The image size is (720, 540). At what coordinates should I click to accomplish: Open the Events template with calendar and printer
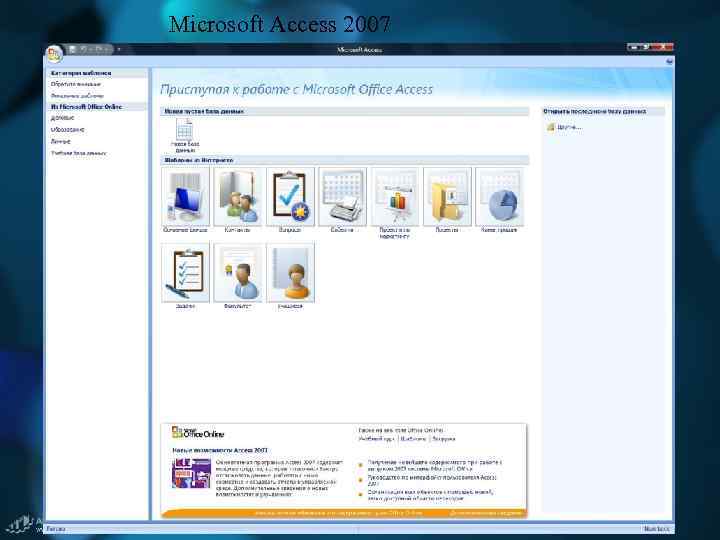(343, 197)
